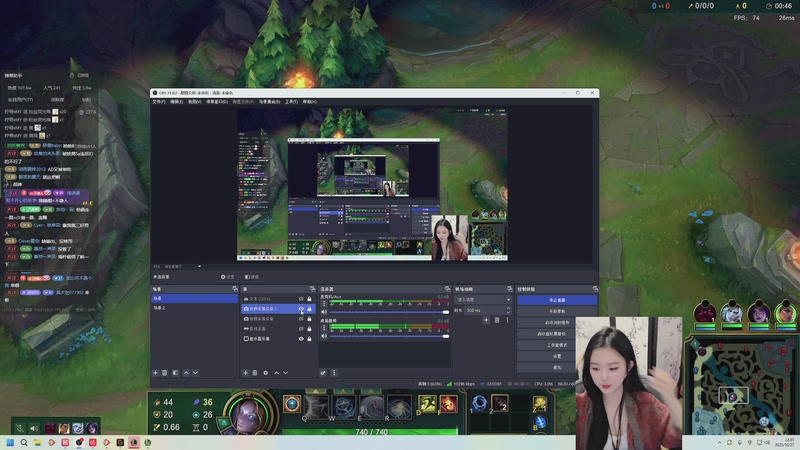Open source properties gear icon

coord(265,373)
